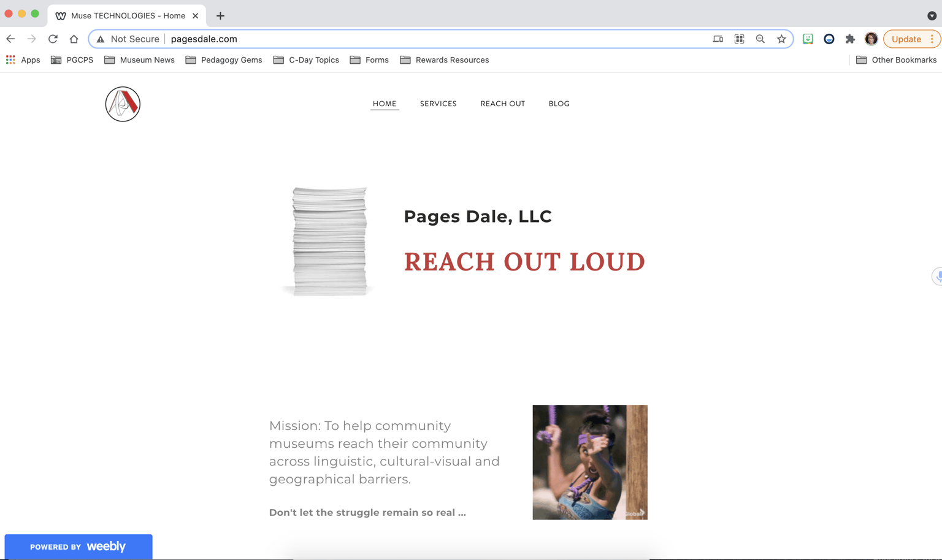Image resolution: width=942 pixels, height=560 pixels.
Task: Click the GIF of woman with purple headband
Action: [x=590, y=462]
